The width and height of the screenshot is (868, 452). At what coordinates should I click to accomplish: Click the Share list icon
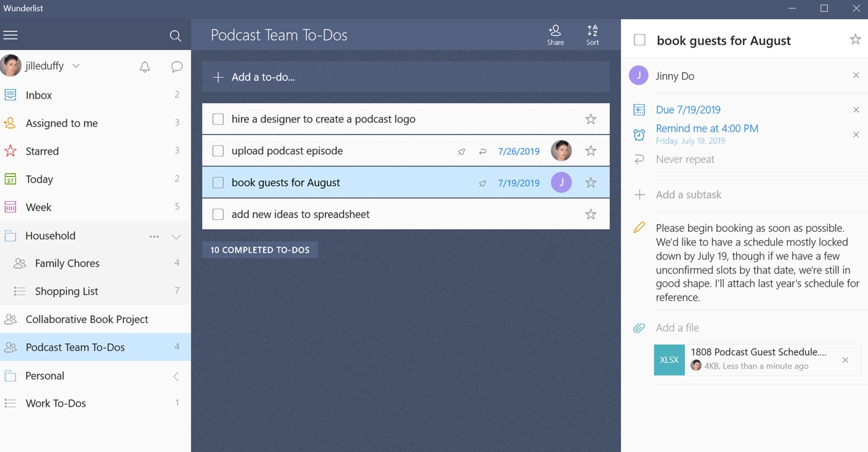[x=555, y=35]
